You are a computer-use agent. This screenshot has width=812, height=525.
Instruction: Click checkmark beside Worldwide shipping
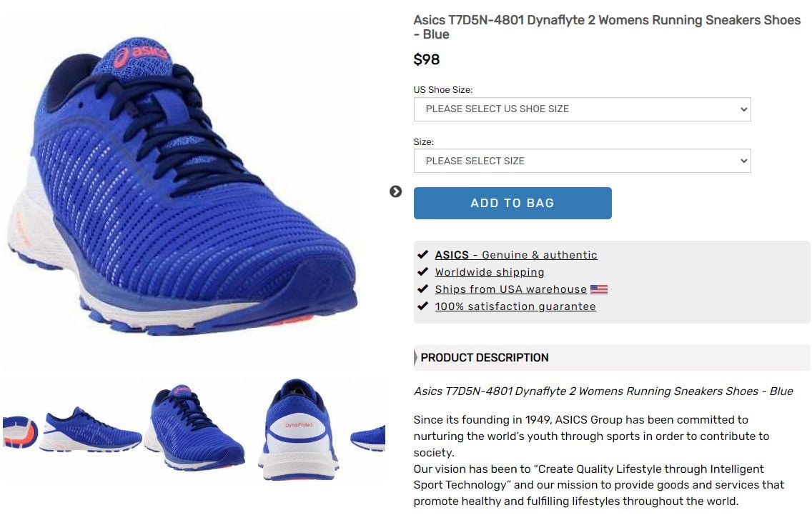[x=422, y=271]
